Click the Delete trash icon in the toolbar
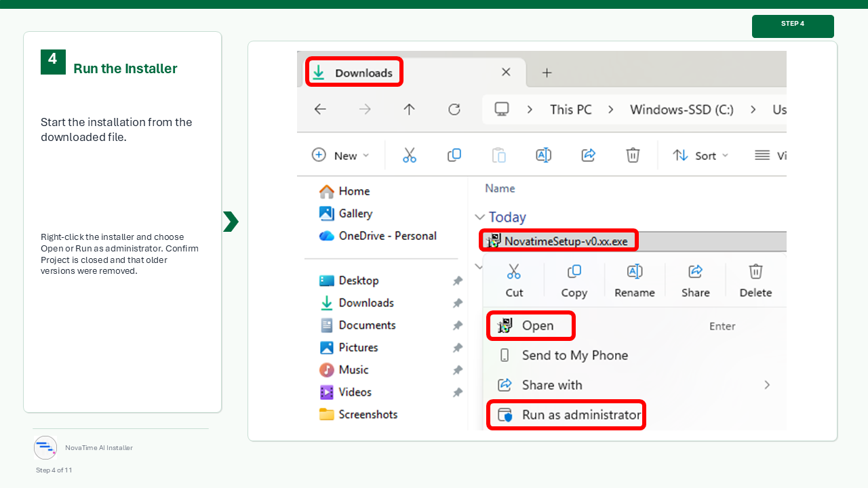 click(x=633, y=155)
